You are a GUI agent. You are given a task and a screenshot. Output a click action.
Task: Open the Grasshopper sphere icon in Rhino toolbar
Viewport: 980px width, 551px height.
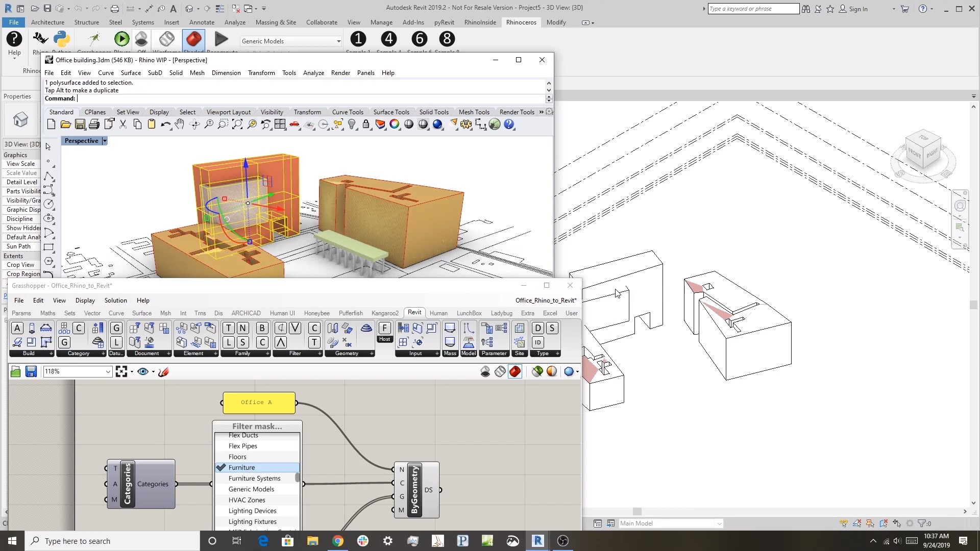[495, 124]
